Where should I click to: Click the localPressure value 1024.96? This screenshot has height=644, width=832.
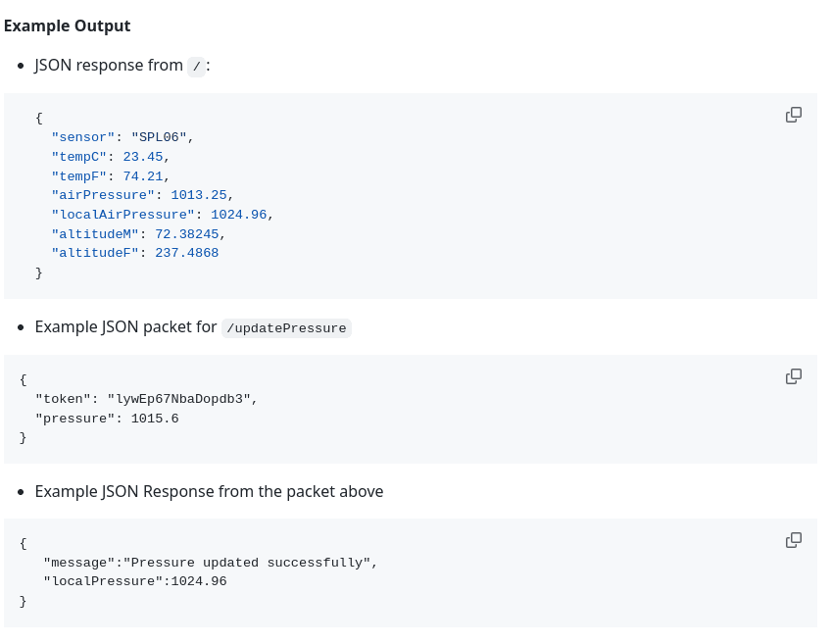coord(199,581)
